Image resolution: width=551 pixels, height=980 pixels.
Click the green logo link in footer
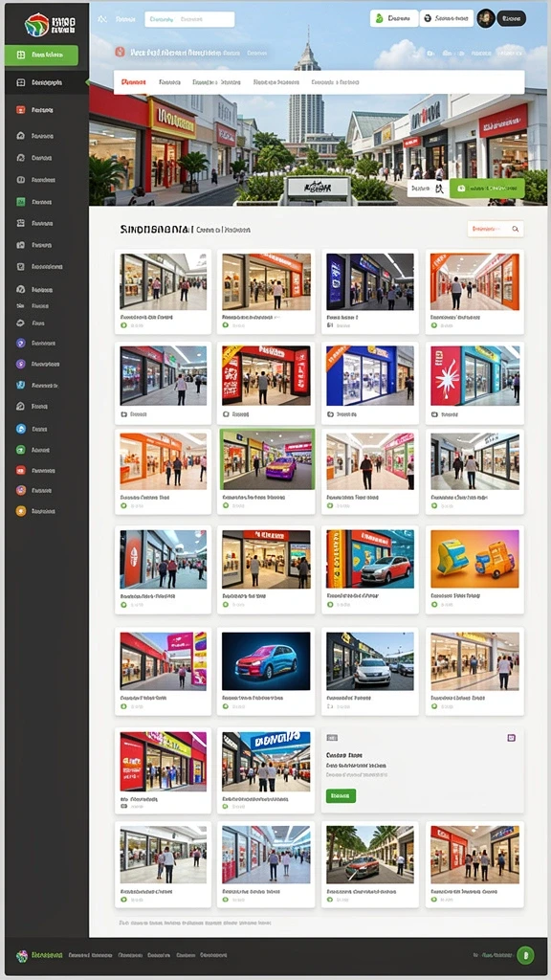tap(39, 955)
